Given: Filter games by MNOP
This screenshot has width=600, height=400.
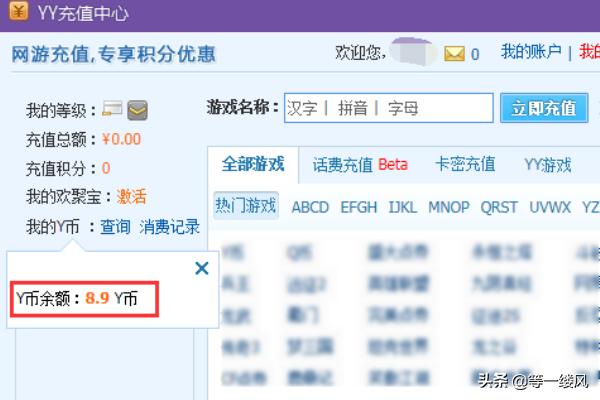Looking at the screenshot, I should pyautogui.click(x=448, y=207).
